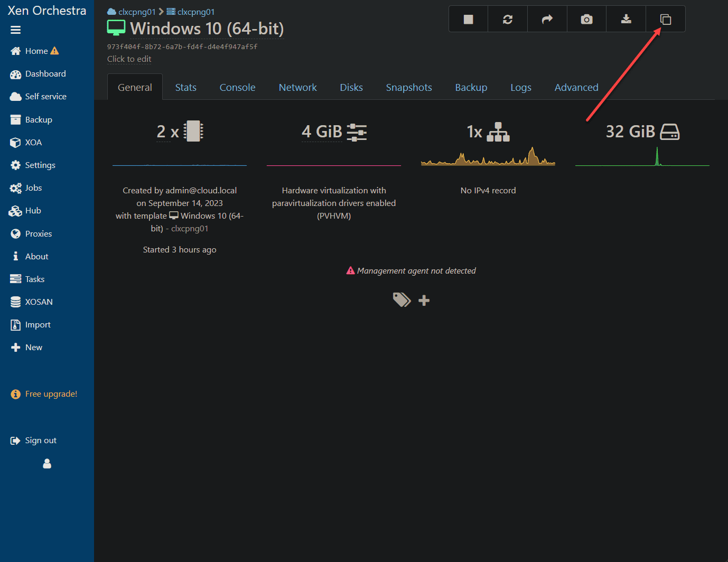The image size is (728, 562).
Task: Open Proxies in the sidebar
Action: point(31,234)
